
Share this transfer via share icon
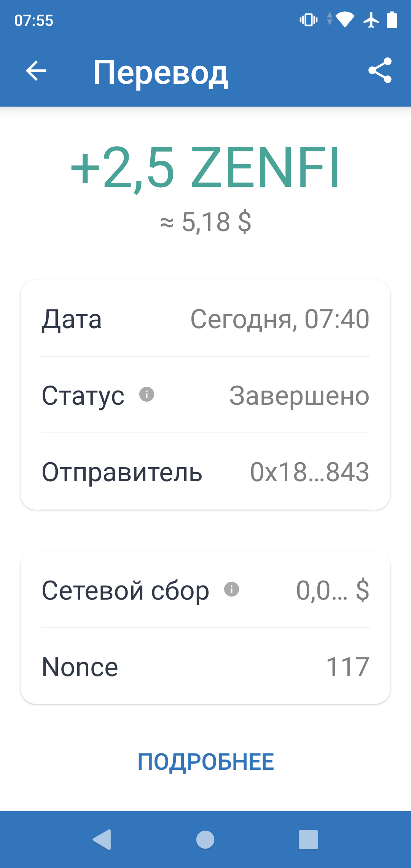point(380,70)
